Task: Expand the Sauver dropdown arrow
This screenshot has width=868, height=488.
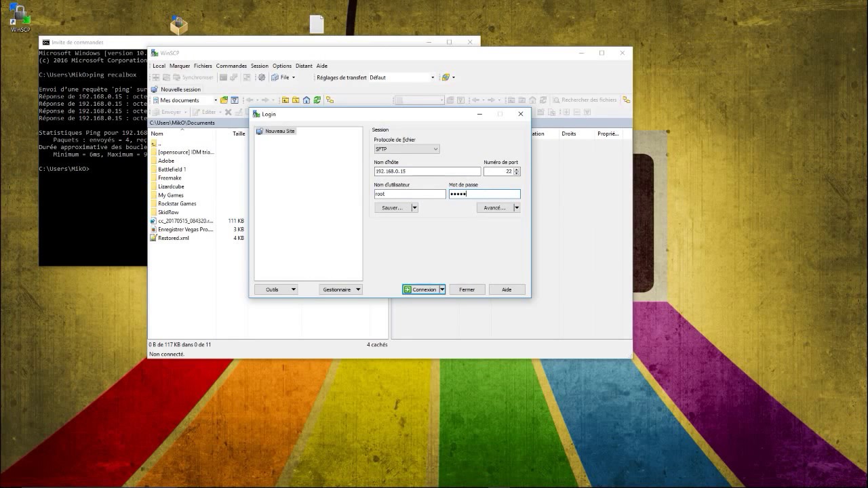Action: 414,207
